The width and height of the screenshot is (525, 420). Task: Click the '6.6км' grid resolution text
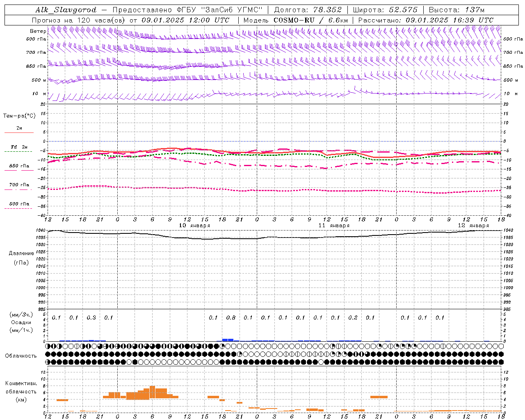pyautogui.click(x=338, y=20)
